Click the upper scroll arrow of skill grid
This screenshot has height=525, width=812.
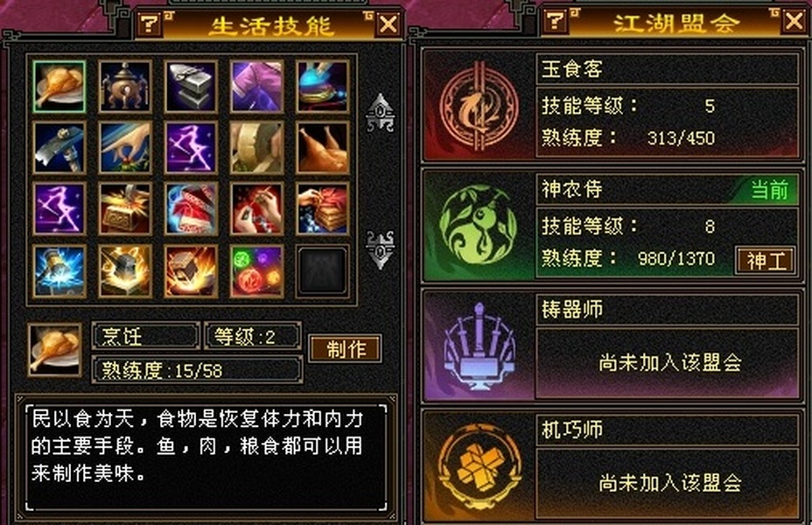tap(381, 113)
